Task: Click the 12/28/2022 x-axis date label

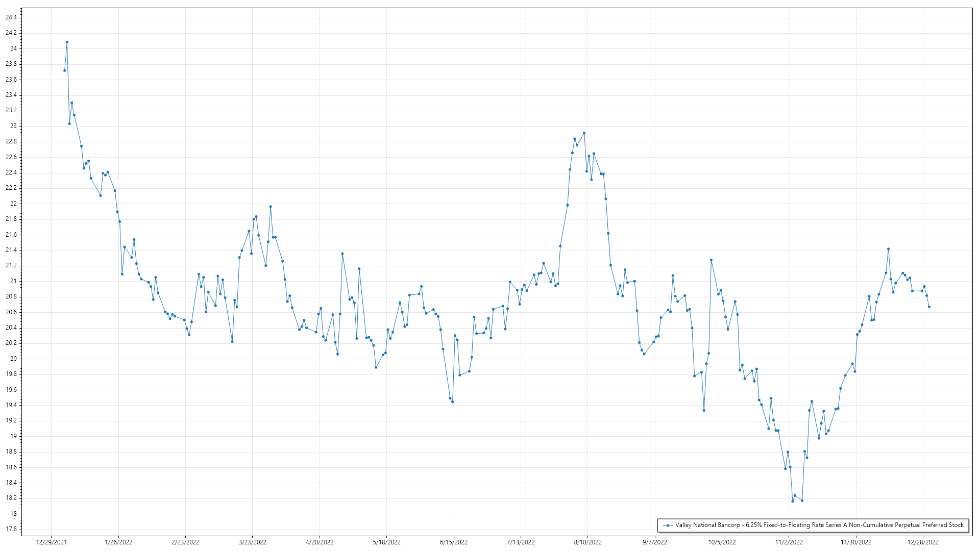Action: (923, 542)
